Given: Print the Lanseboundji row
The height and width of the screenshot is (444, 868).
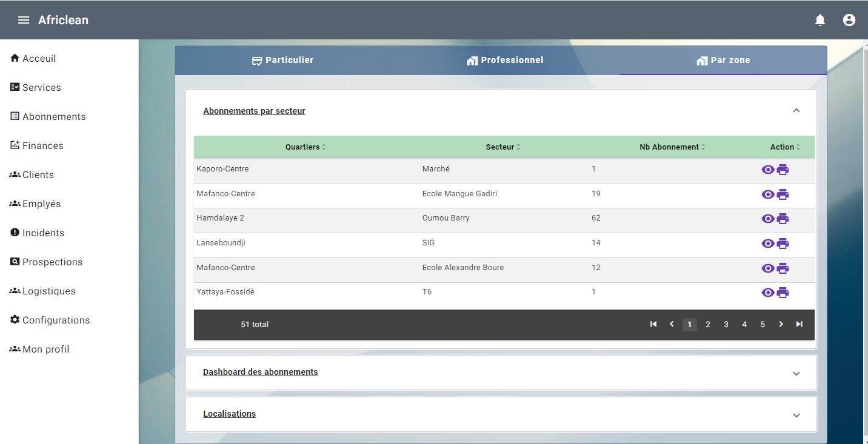Looking at the screenshot, I should tap(783, 244).
